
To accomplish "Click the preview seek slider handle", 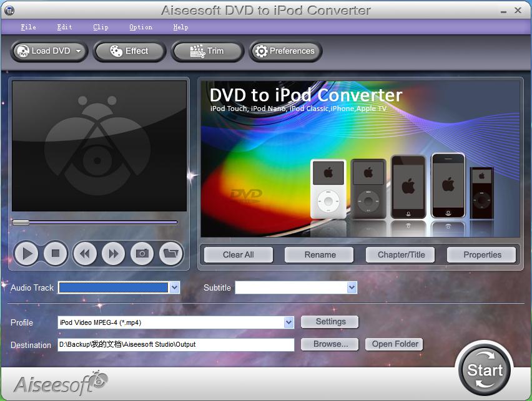I will [x=21, y=223].
